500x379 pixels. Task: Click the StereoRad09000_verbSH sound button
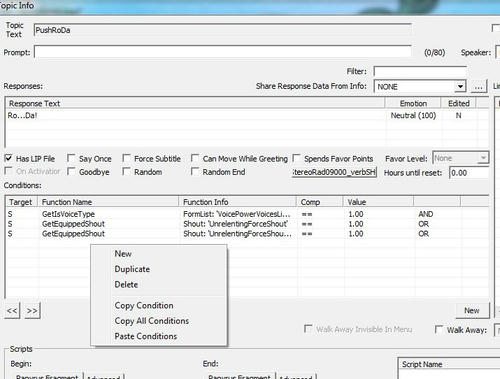(x=334, y=172)
